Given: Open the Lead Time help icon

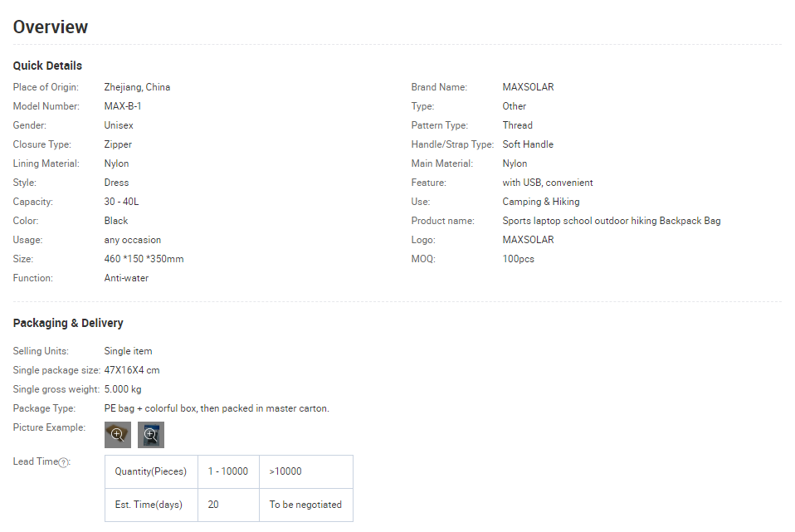Looking at the screenshot, I should point(64,462).
